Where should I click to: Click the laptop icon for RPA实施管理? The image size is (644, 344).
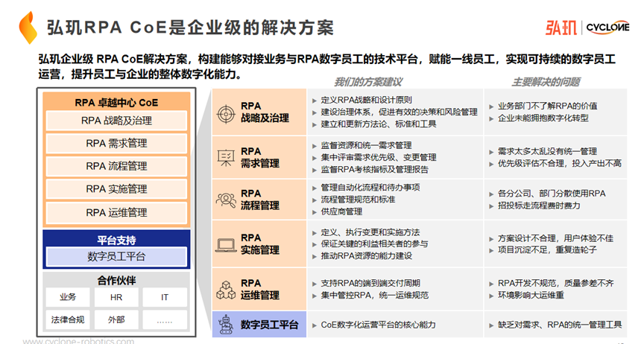(x=226, y=245)
